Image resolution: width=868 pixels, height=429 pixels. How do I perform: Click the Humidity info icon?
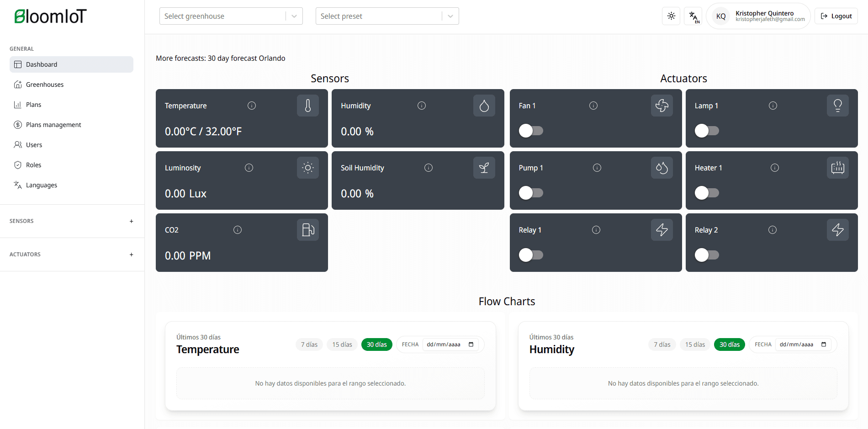(422, 106)
